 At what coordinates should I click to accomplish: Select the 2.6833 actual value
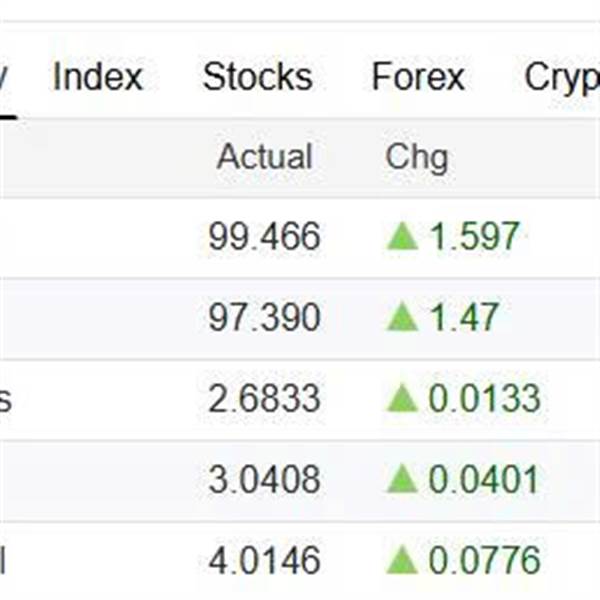click(x=264, y=398)
